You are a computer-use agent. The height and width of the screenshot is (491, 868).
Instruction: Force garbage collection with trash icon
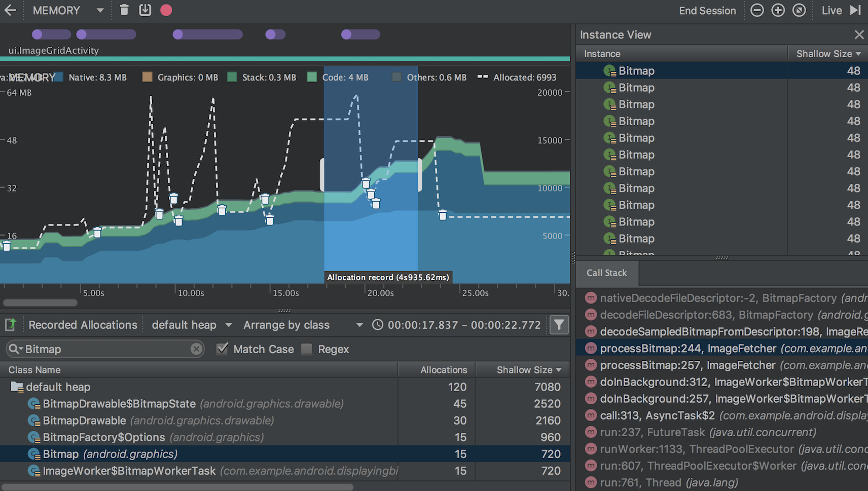pyautogui.click(x=124, y=10)
